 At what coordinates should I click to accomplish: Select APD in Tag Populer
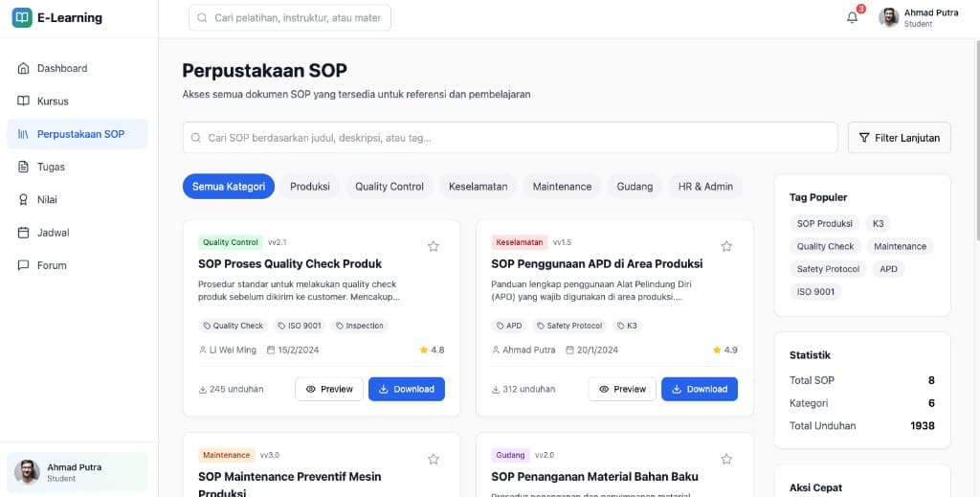[x=888, y=269]
